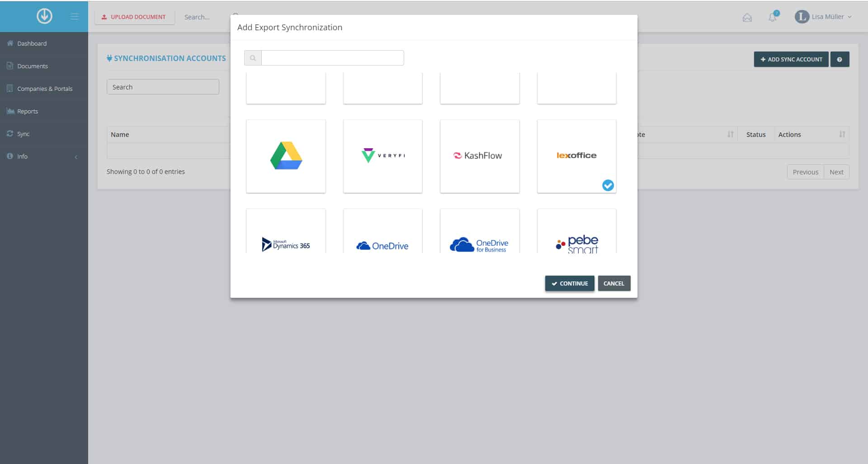Pick OneDrive for Business tile
Screen dimensions: 868x464
[x=480, y=231]
